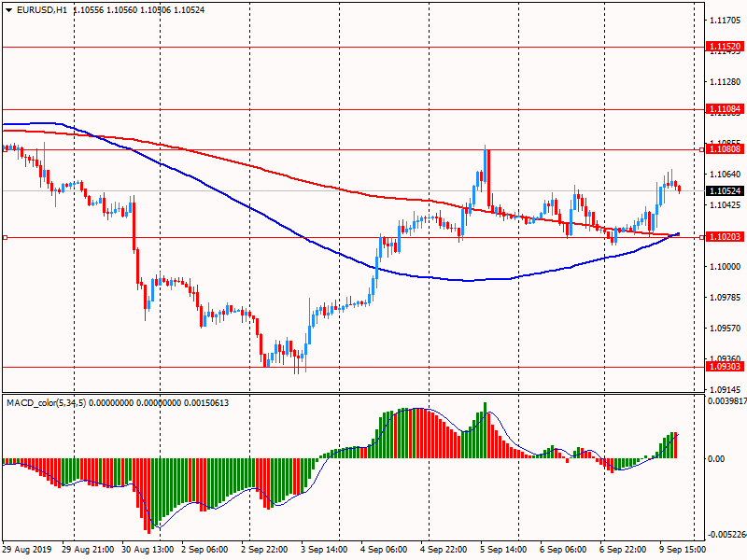Click the 4 Sep 06:00 time label
This screenshot has width=747, height=560.
pyautogui.click(x=384, y=550)
